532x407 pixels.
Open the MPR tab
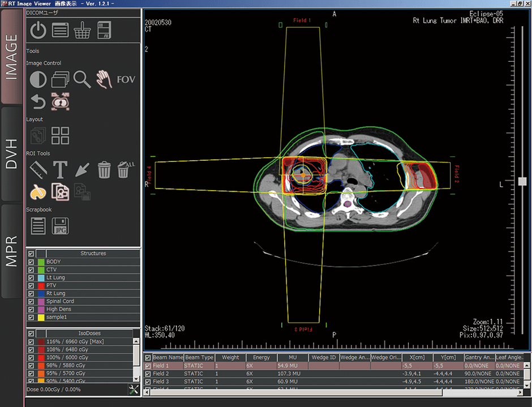12,251
